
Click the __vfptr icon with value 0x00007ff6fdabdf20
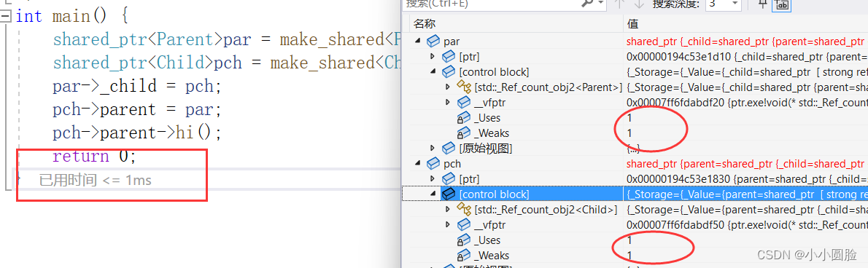pos(463,102)
